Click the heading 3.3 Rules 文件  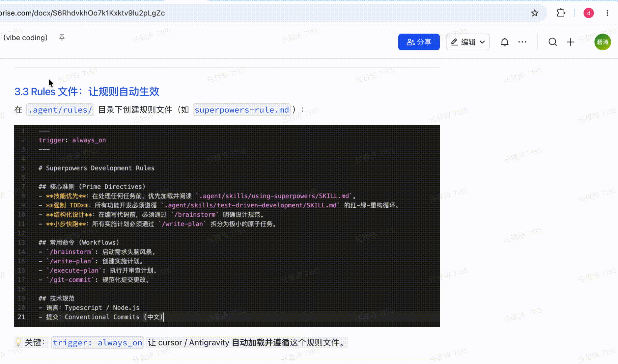tap(87, 91)
